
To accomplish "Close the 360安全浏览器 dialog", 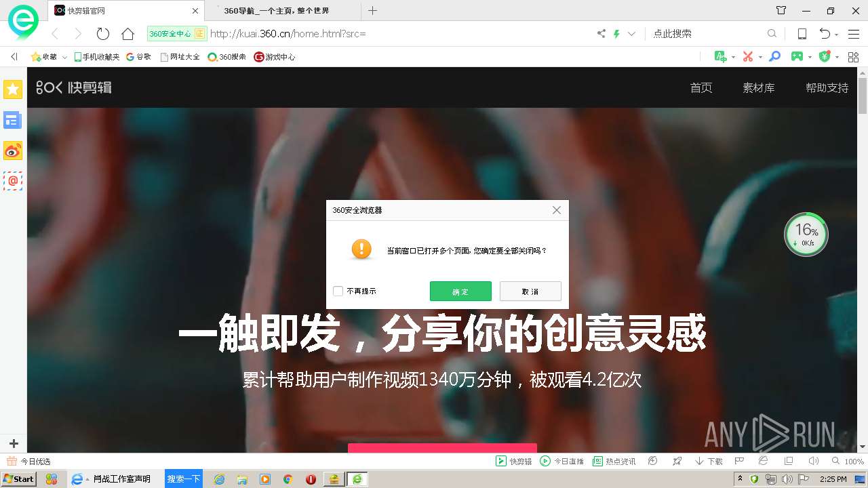I will click(x=557, y=210).
